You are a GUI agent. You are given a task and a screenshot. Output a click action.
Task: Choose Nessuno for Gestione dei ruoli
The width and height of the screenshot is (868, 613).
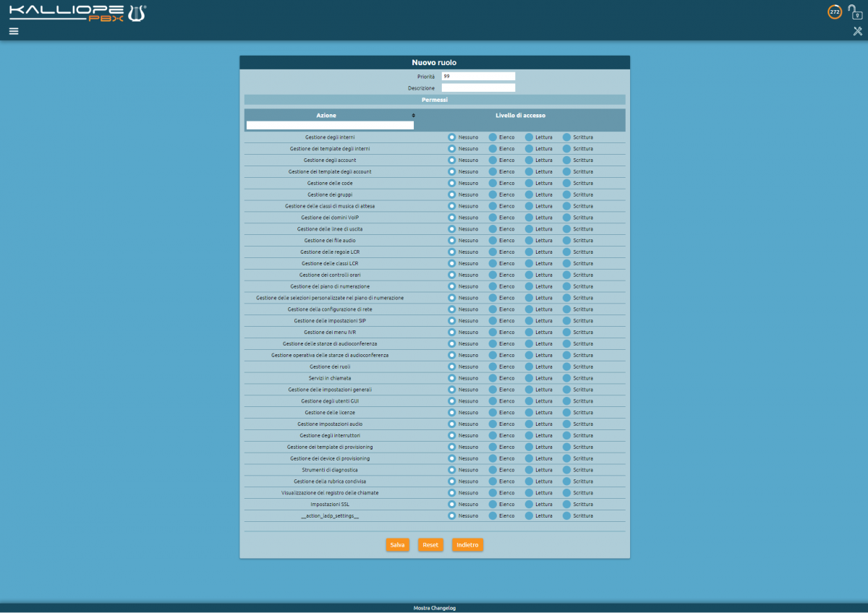point(452,366)
